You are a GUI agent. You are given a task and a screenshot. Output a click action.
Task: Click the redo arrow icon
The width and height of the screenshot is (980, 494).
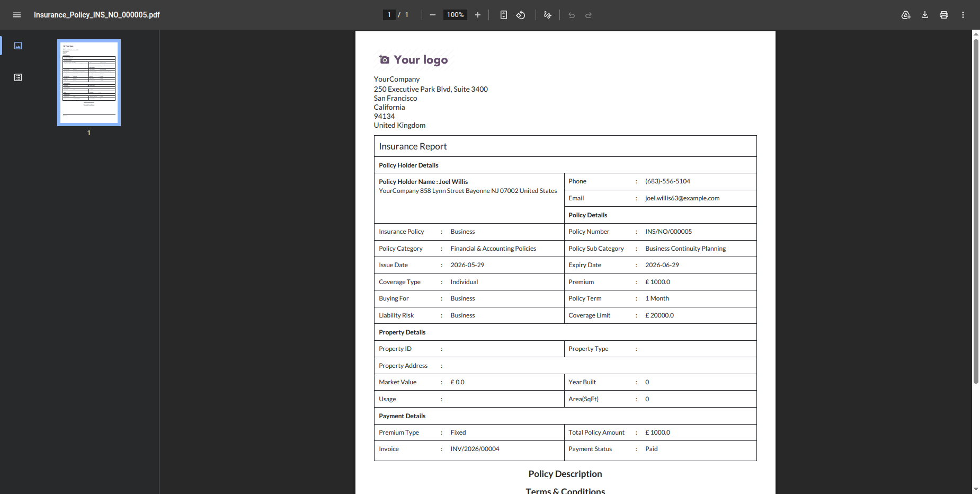(x=589, y=15)
